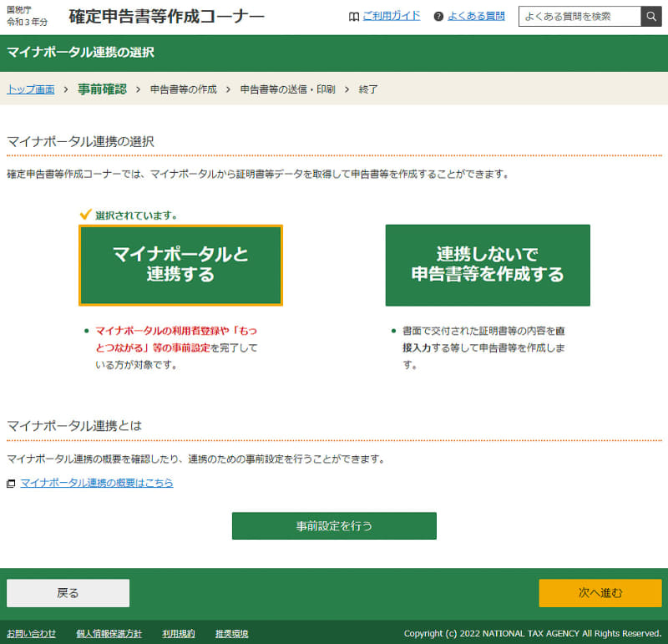Click the 次へ進む button

(600, 592)
